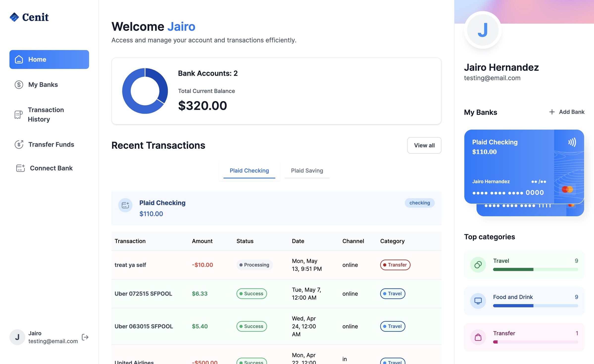The image size is (594, 364).
Task: Click the logout icon in sidebar footer
Action: click(x=85, y=337)
